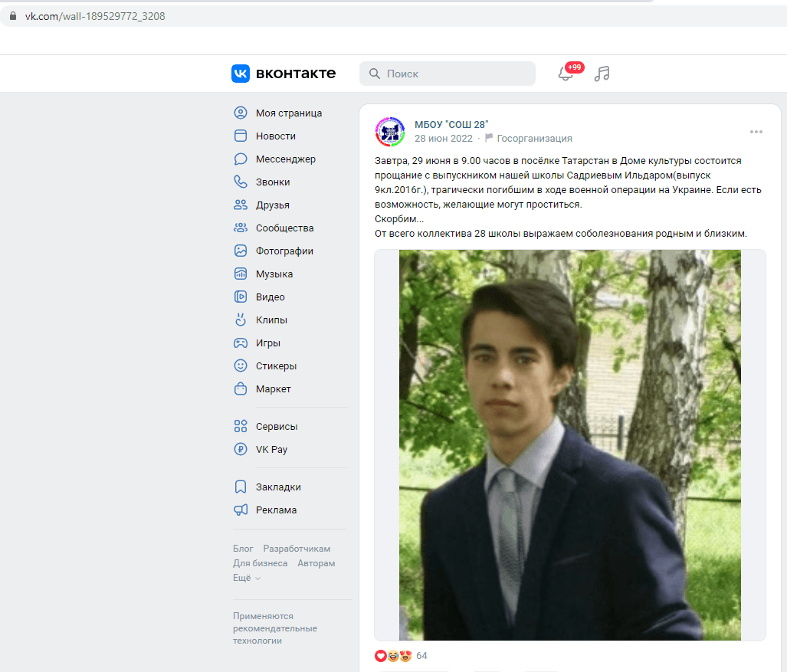
Task: Click the 64 reactions count
Action: pyautogui.click(x=421, y=655)
